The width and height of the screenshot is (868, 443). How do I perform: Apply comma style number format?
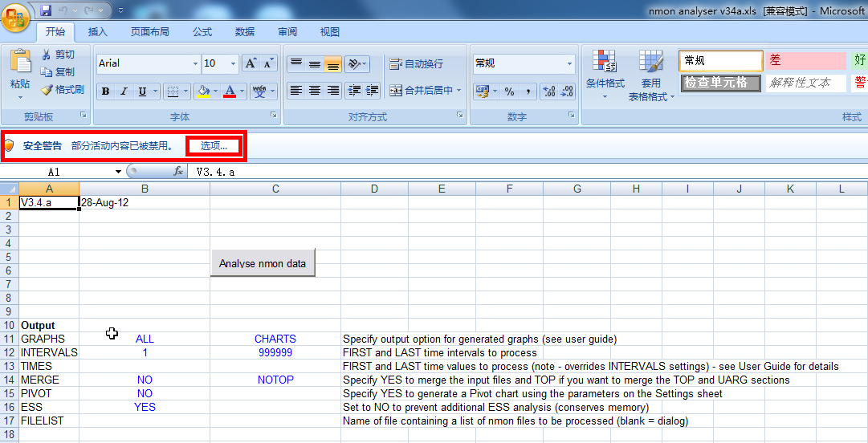[x=528, y=91]
